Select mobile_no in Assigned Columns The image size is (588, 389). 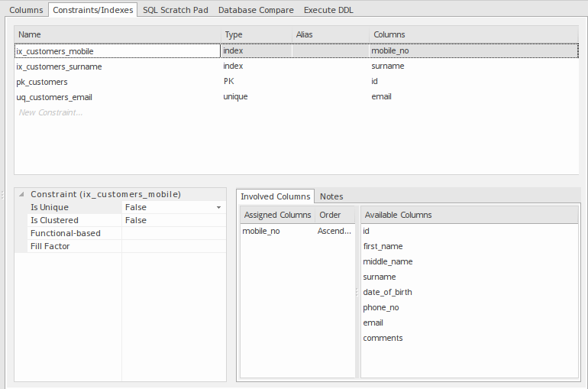click(x=261, y=231)
